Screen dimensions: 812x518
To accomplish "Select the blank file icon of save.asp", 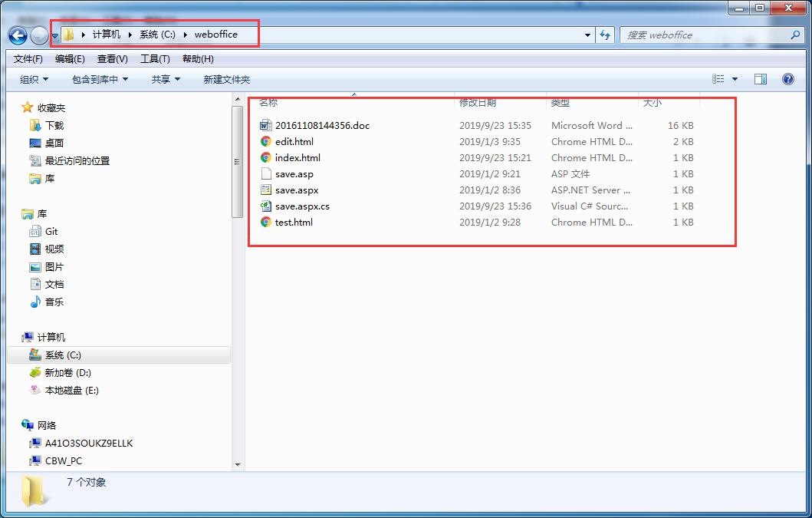I will click(265, 173).
